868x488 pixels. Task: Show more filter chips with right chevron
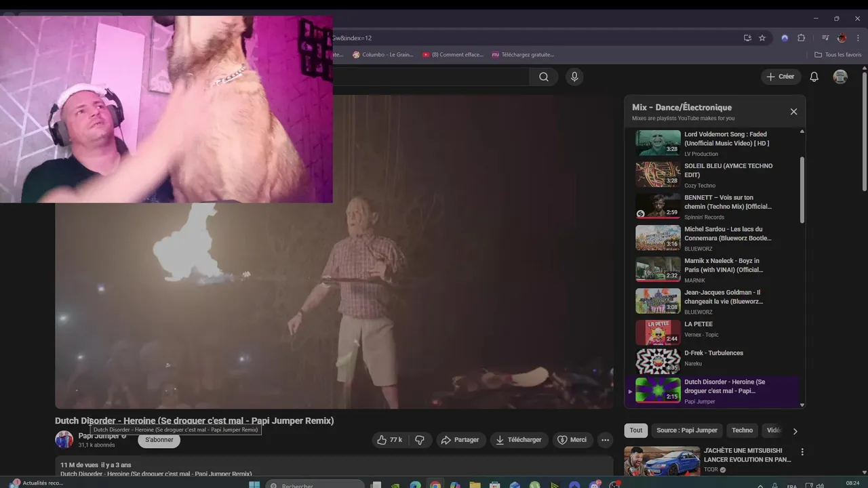pyautogui.click(x=795, y=430)
